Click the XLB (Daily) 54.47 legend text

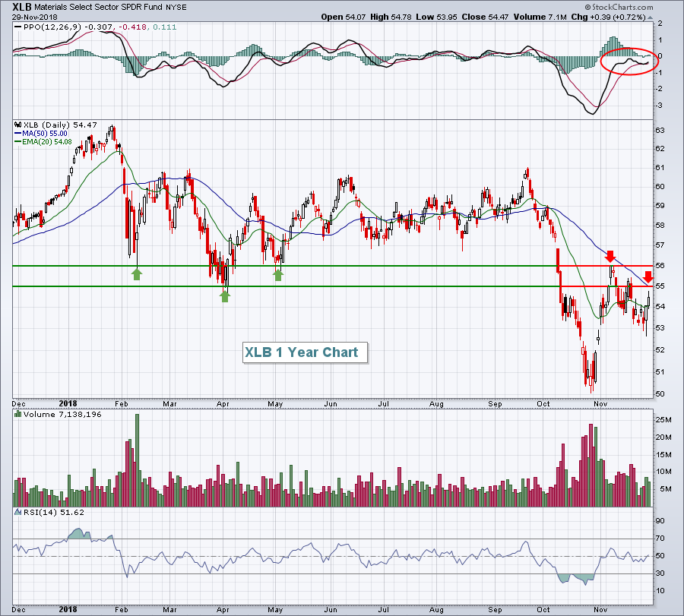pos(60,125)
